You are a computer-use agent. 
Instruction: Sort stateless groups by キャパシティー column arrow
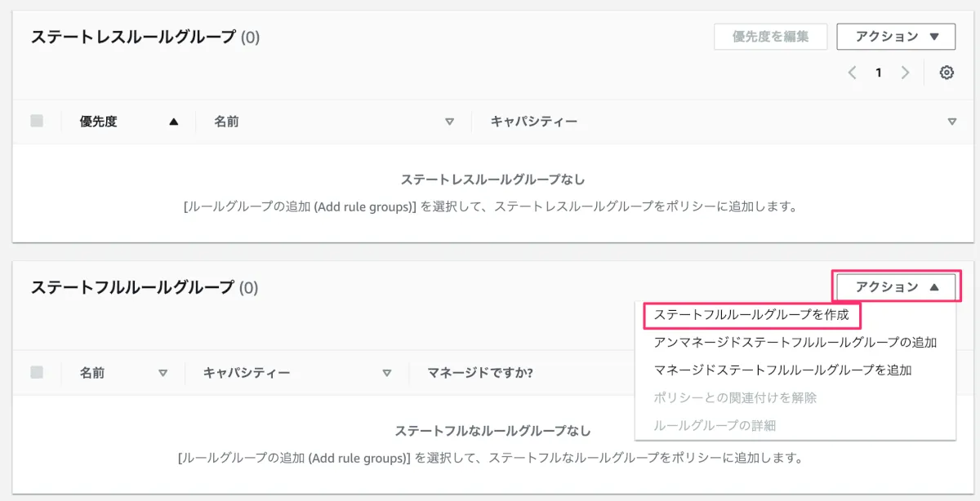click(x=951, y=122)
